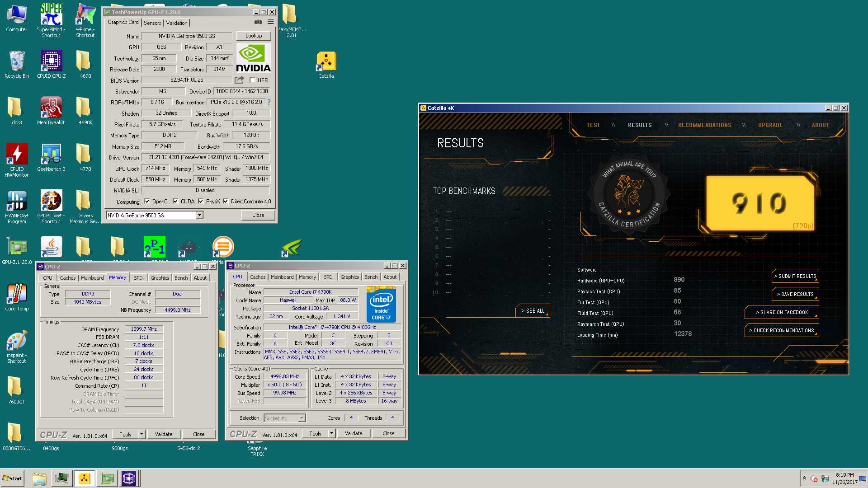Open the Core Temp desktop icon
The width and height of the screenshot is (868, 488).
pyautogui.click(x=17, y=297)
